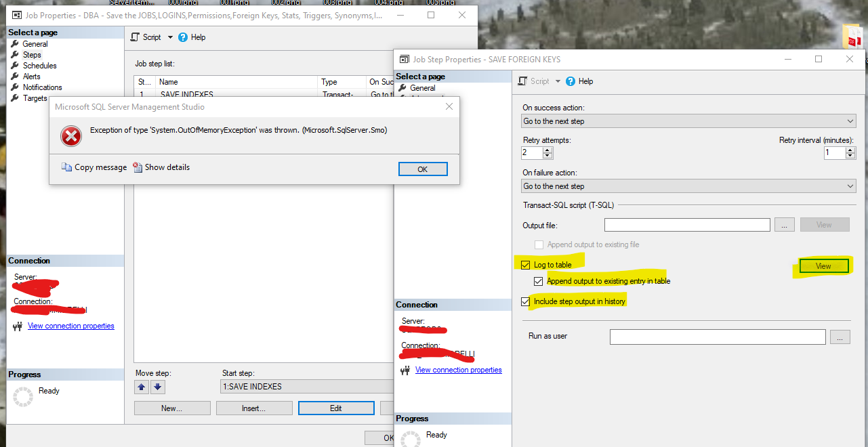
Task: Select the SAVE INDEXES row in job step list
Action: tap(264, 94)
